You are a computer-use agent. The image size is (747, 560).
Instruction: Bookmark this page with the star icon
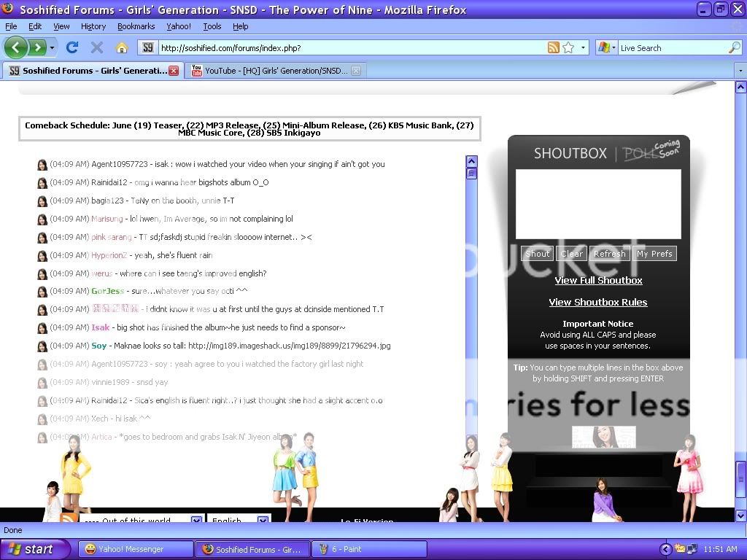pos(568,47)
